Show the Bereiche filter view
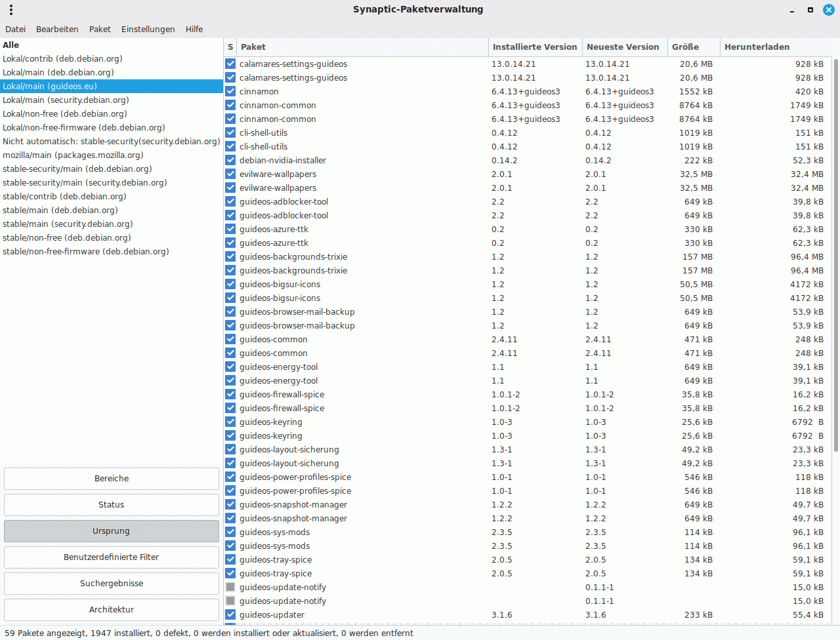This screenshot has height=640, width=840. click(x=112, y=479)
